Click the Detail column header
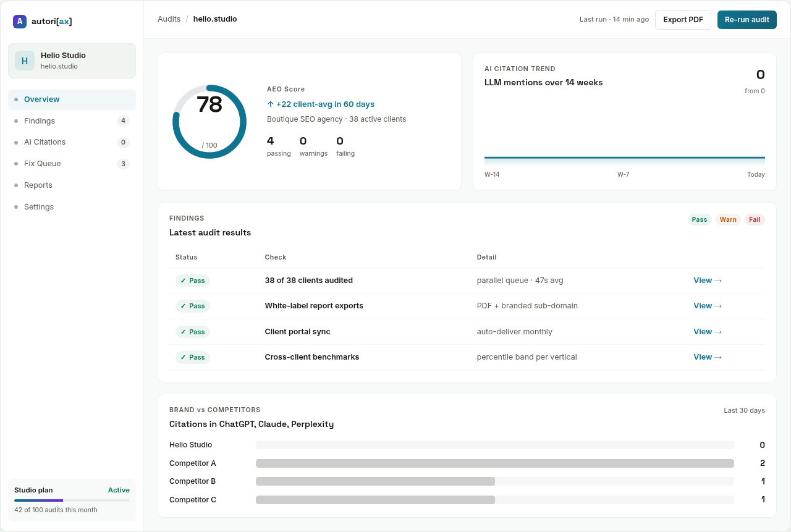 point(486,257)
